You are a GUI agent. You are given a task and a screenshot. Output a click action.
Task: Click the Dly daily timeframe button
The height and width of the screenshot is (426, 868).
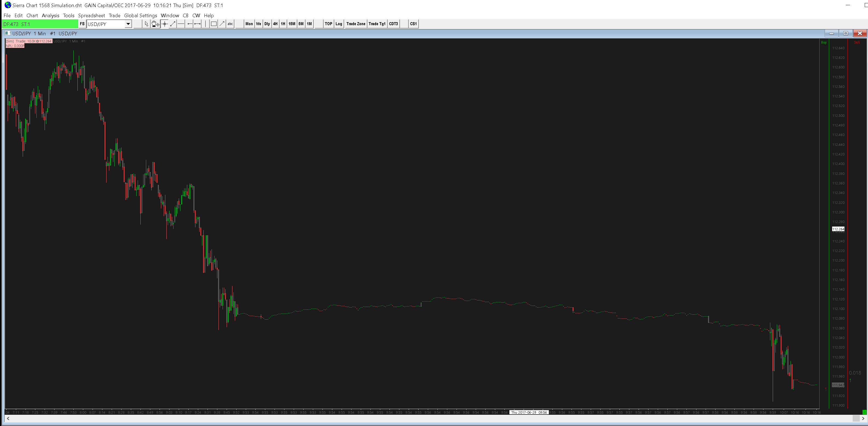[x=267, y=24]
